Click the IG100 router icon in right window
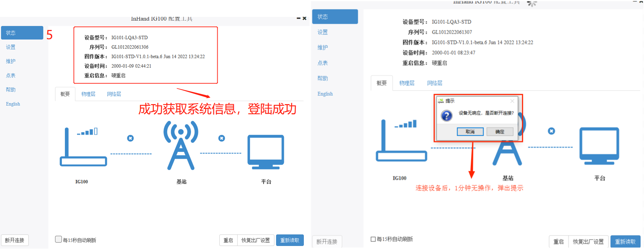Screen dimensions: 644x250 point(401,141)
